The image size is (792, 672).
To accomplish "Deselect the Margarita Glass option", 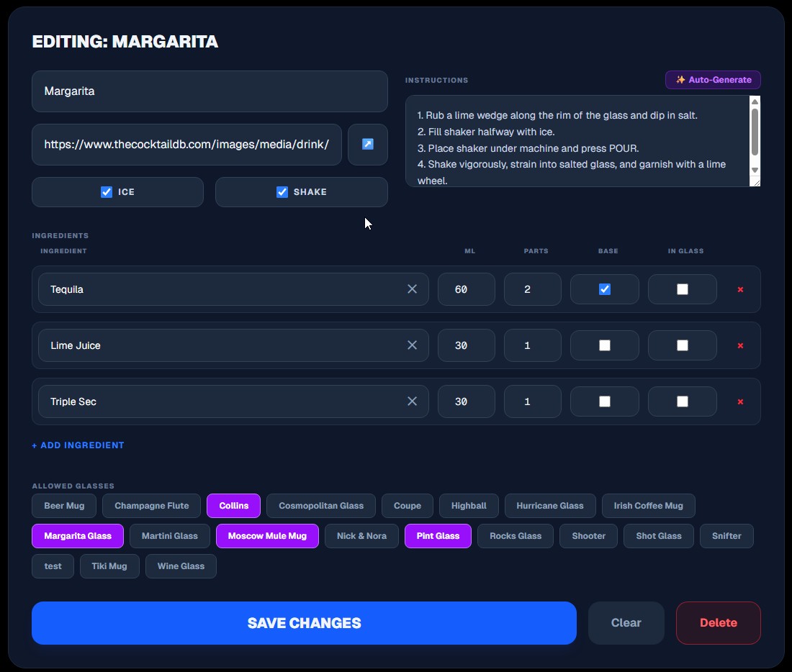I will coord(77,535).
